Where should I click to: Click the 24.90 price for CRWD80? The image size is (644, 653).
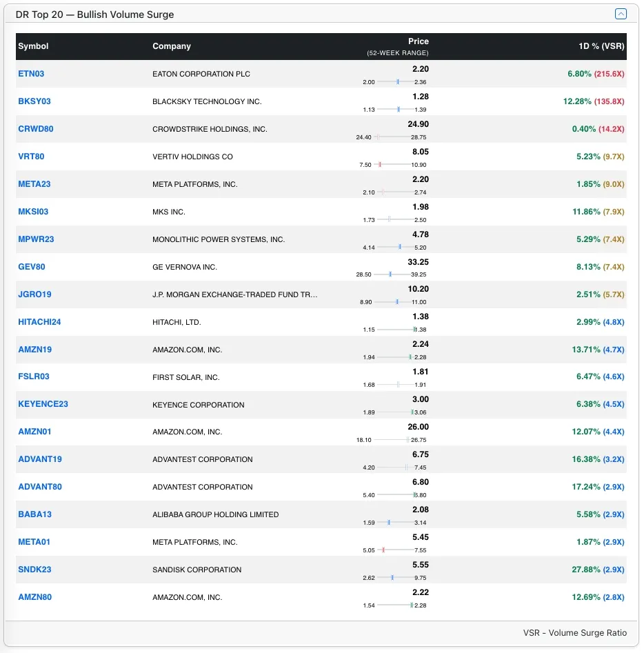[418, 124]
